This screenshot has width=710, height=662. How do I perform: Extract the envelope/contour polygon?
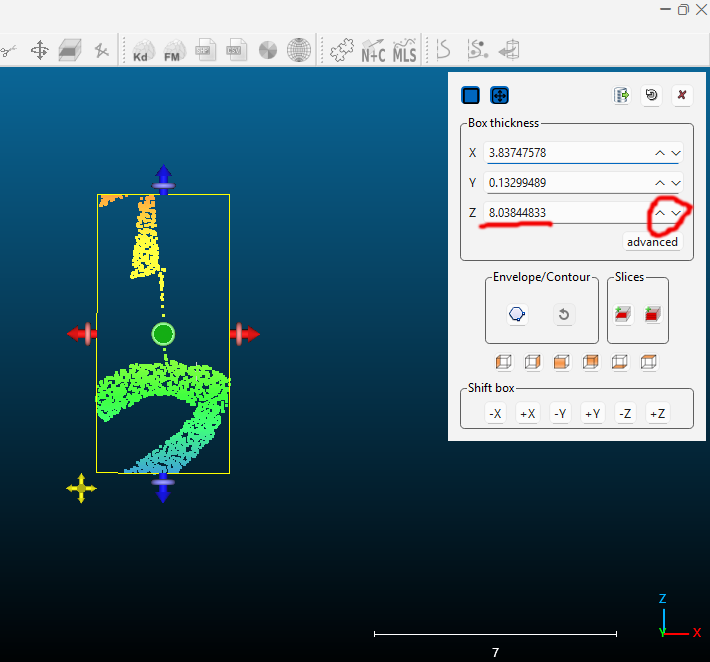point(517,314)
